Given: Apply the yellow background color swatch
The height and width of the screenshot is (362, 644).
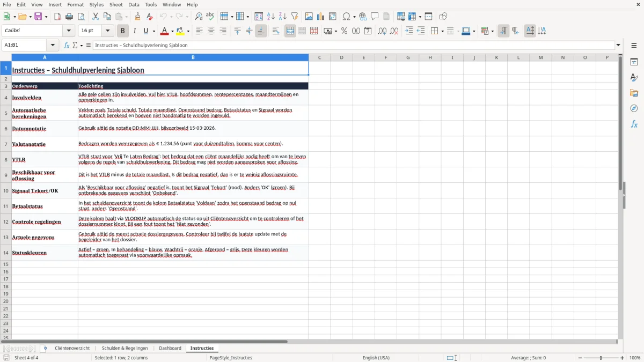Looking at the screenshot, I should 181,31.
